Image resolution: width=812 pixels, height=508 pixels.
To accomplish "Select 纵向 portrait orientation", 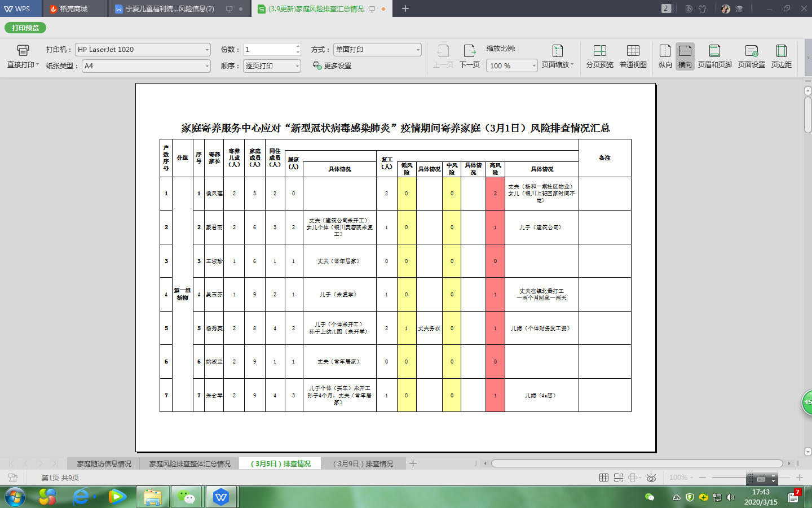I will (x=665, y=56).
